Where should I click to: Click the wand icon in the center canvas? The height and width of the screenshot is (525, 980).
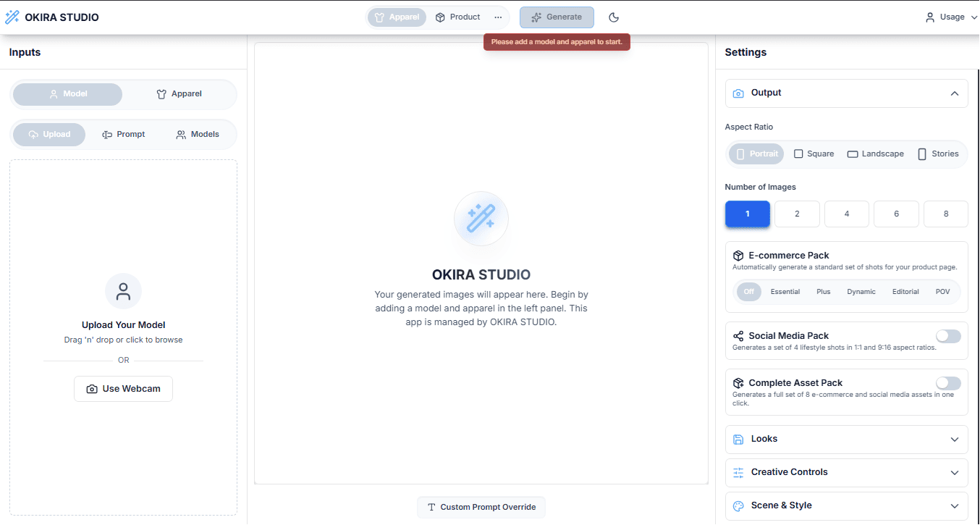tap(481, 218)
